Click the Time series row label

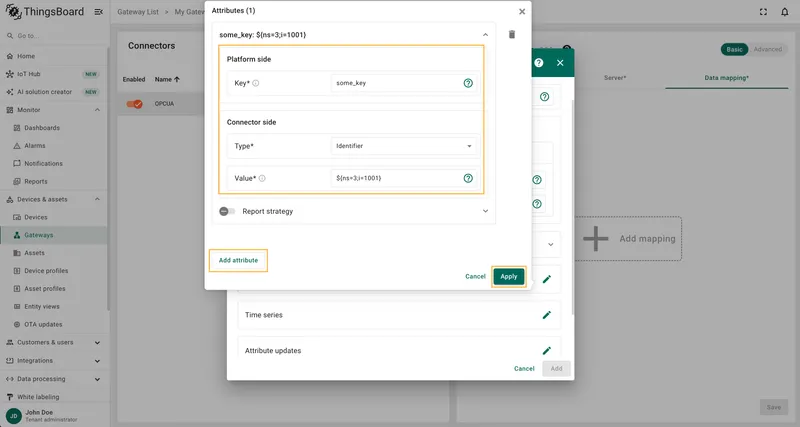[264, 315]
